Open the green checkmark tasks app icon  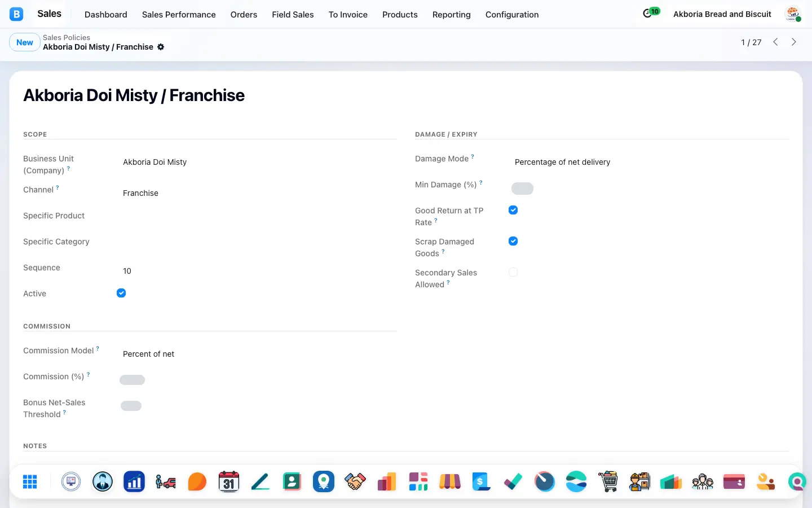(x=513, y=481)
